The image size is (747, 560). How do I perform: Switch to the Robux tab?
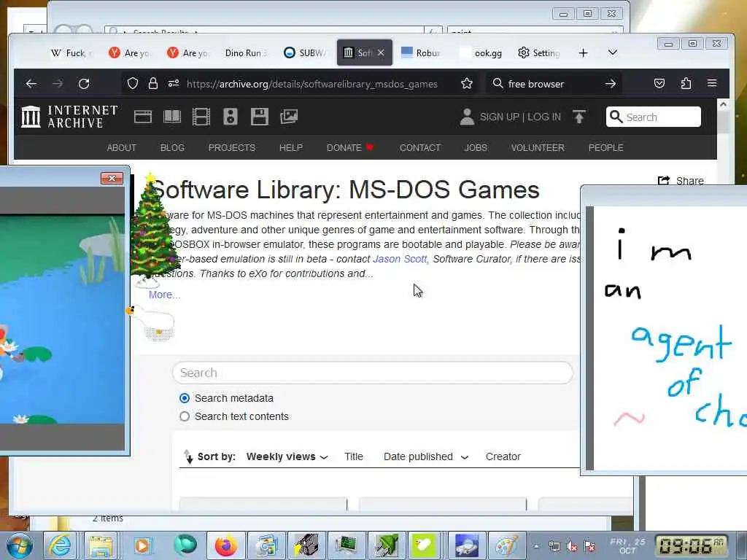point(421,52)
